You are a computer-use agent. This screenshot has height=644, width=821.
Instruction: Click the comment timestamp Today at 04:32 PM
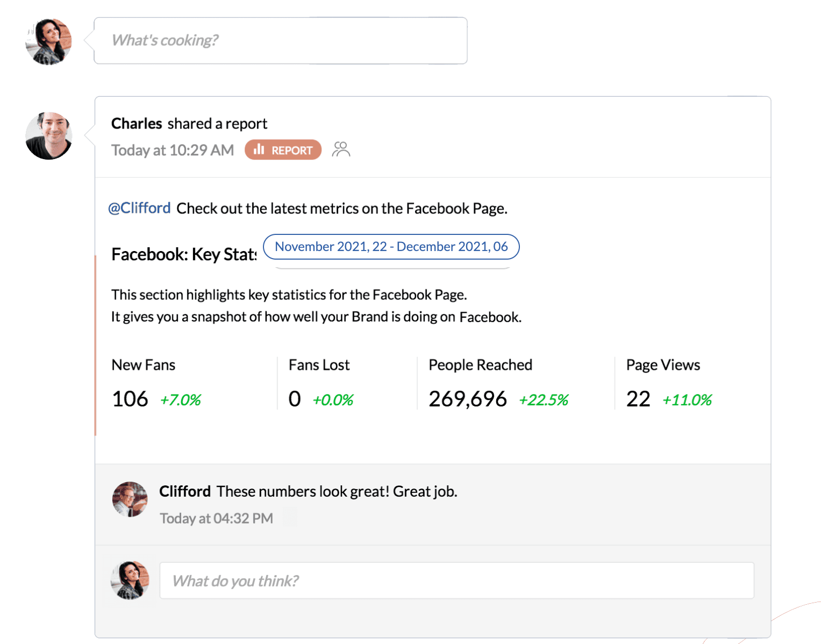pyautogui.click(x=216, y=518)
